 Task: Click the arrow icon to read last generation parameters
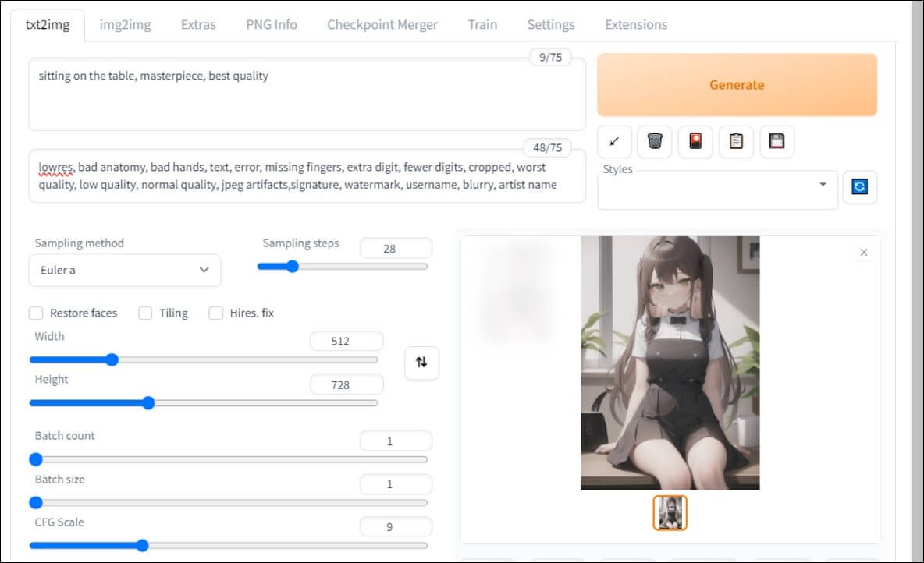click(x=614, y=141)
